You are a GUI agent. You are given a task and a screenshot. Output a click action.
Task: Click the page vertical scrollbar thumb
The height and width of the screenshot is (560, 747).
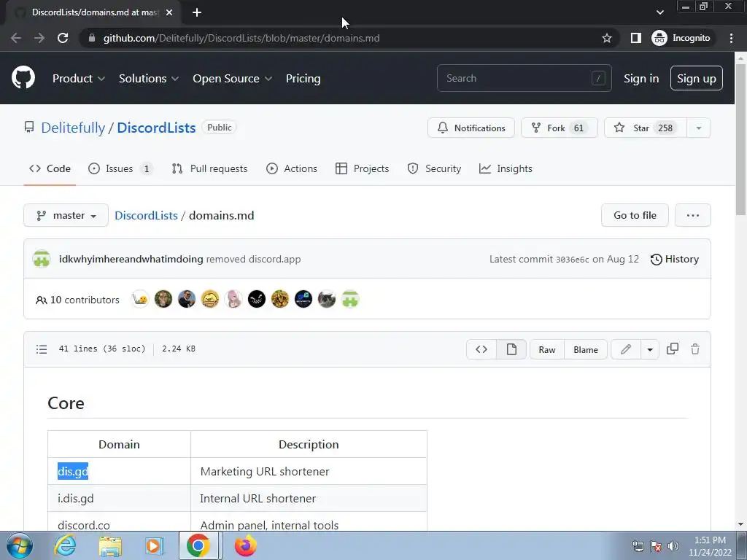coord(740,139)
